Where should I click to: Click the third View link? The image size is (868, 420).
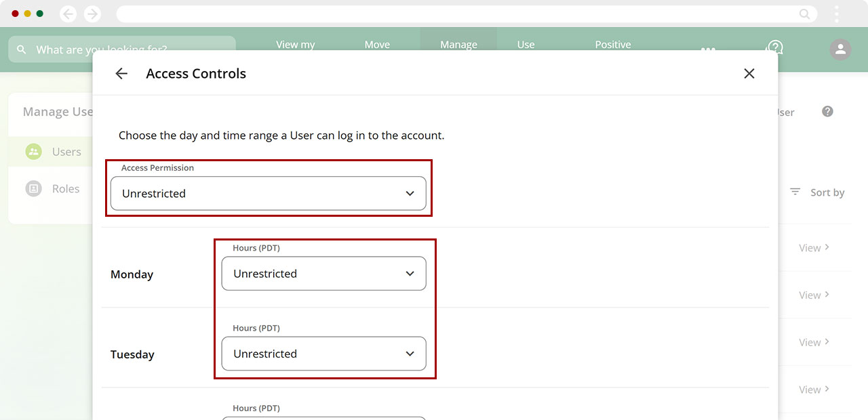[x=814, y=343]
